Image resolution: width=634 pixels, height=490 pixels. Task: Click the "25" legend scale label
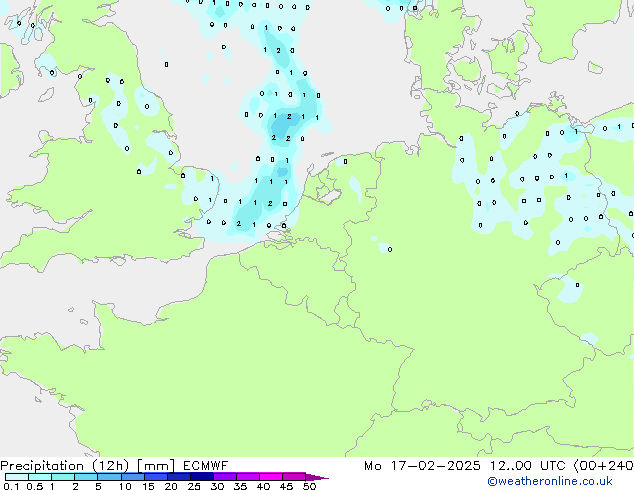(194, 486)
